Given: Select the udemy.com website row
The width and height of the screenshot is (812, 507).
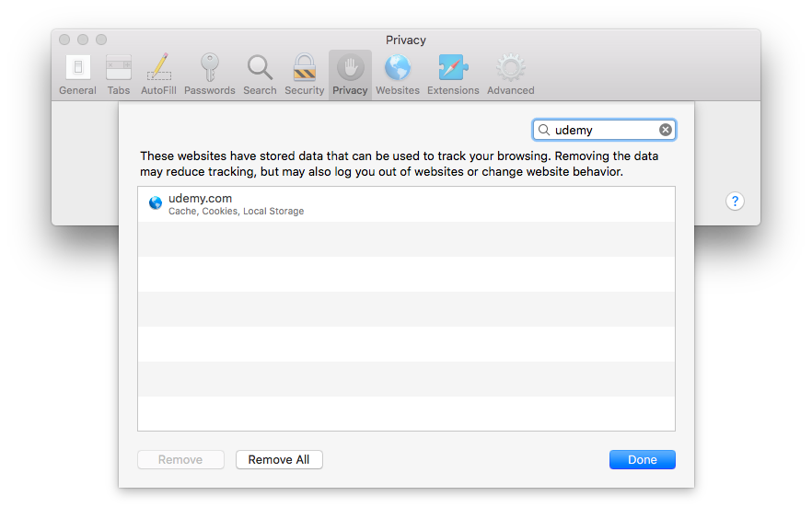Looking at the screenshot, I should click(407, 204).
